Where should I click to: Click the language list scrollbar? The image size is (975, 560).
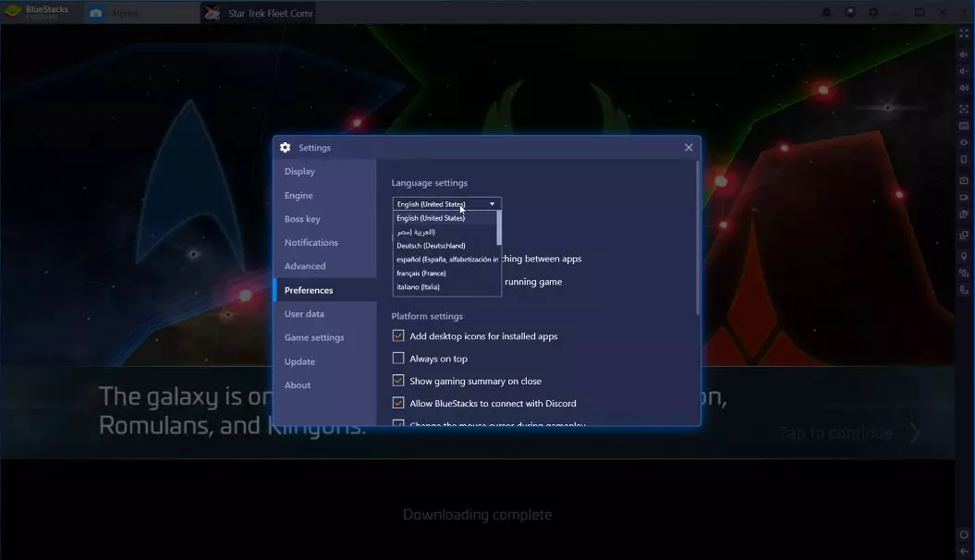pos(499,228)
